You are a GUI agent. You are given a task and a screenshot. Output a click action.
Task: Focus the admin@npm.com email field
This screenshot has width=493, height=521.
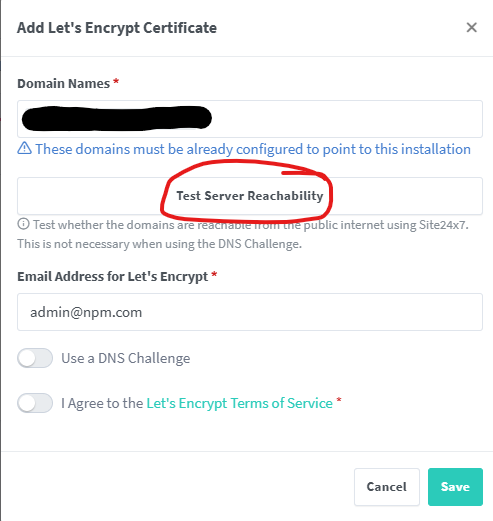point(250,312)
